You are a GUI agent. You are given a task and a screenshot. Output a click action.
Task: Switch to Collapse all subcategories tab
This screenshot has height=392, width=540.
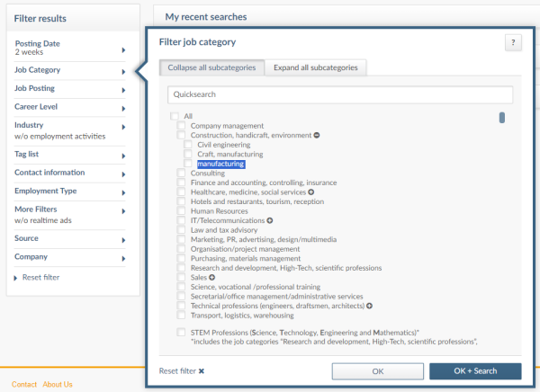[211, 67]
